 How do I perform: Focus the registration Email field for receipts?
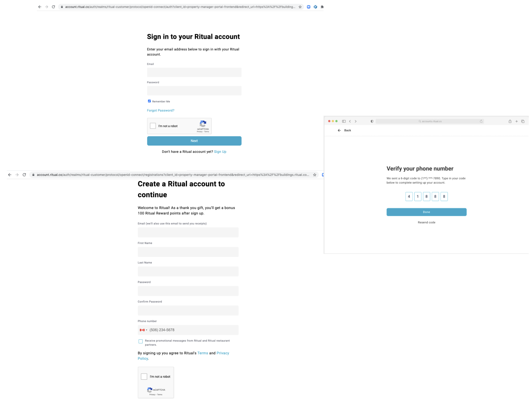point(188,232)
